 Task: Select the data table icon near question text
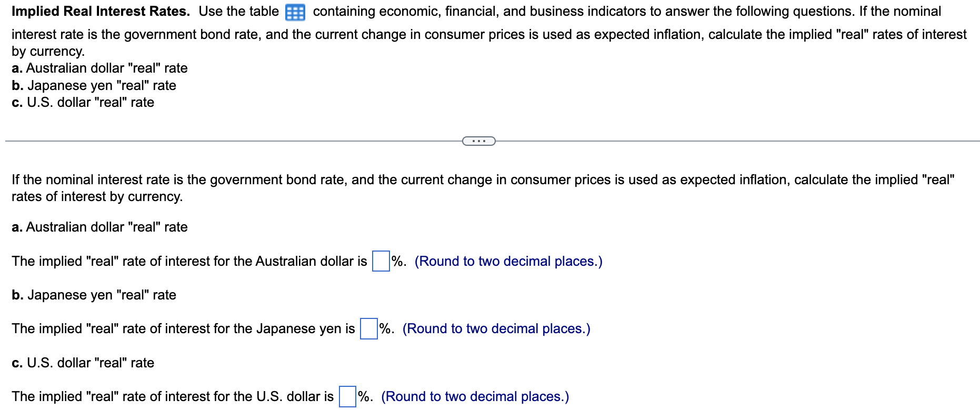295,12
